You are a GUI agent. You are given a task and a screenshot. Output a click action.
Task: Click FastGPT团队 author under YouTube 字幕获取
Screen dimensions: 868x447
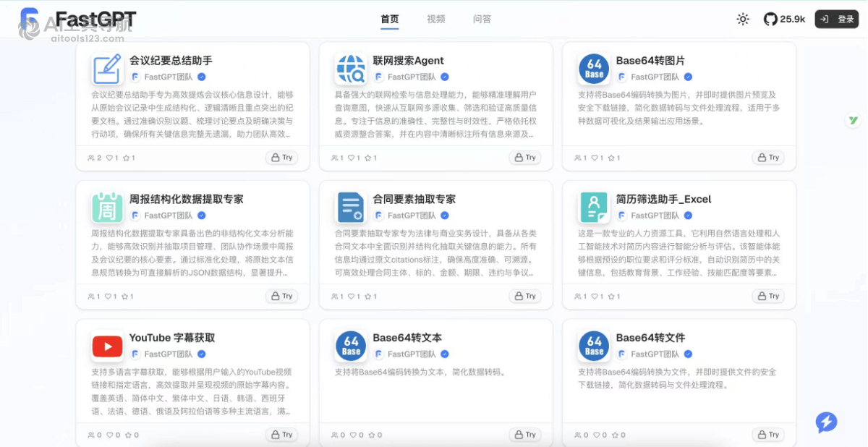pyautogui.click(x=169, y=354)
